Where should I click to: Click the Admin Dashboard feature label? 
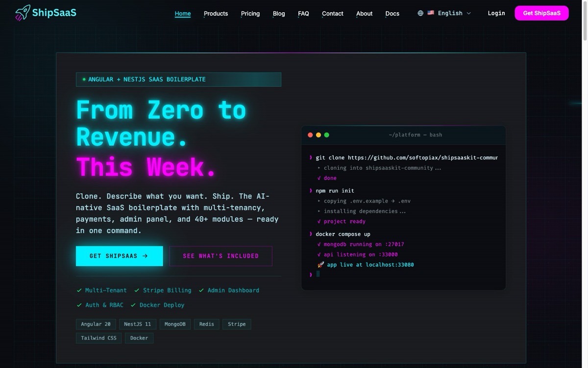coord(233,290)
